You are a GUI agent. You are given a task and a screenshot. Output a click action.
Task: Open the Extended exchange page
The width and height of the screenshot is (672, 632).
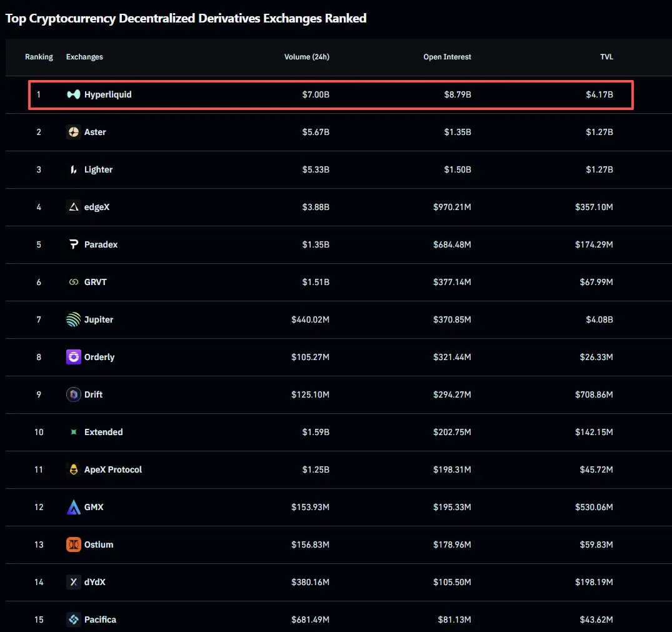[x=103, y=432]
